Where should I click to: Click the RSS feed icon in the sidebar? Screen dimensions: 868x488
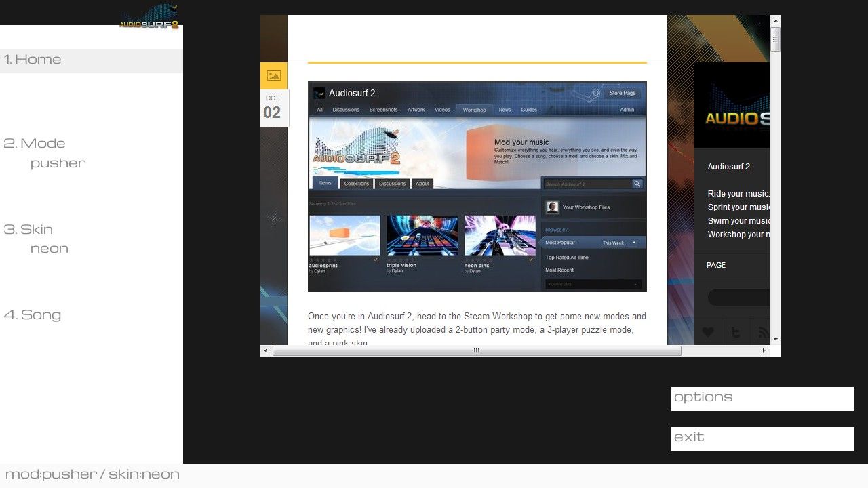tap(762, 332)
